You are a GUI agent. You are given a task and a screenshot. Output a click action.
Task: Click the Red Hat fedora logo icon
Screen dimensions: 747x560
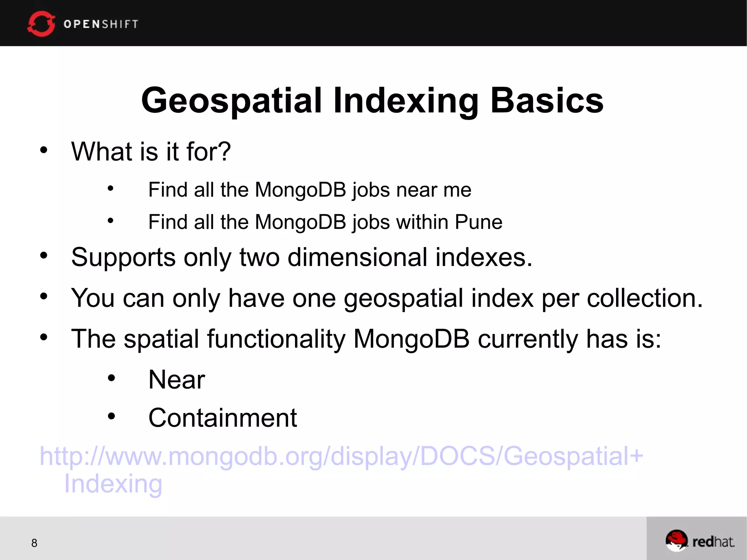(x=676, y=541)
